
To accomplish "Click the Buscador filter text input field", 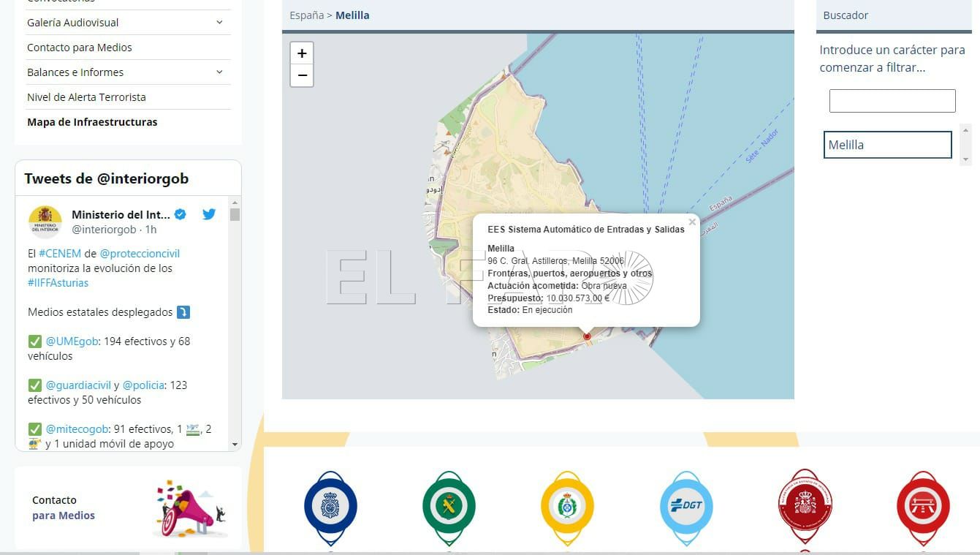I will [x=892, y=100].
